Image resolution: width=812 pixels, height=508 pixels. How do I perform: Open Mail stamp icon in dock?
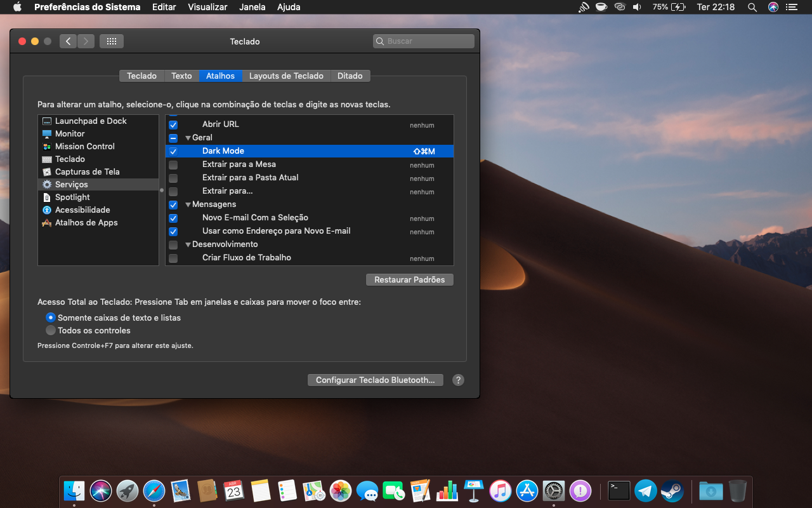click(x=181, y=490)
